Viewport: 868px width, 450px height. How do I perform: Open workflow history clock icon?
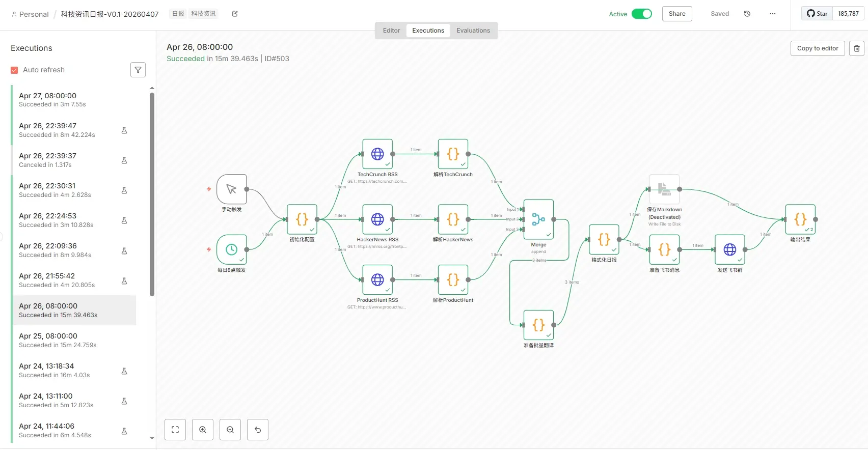747,14
